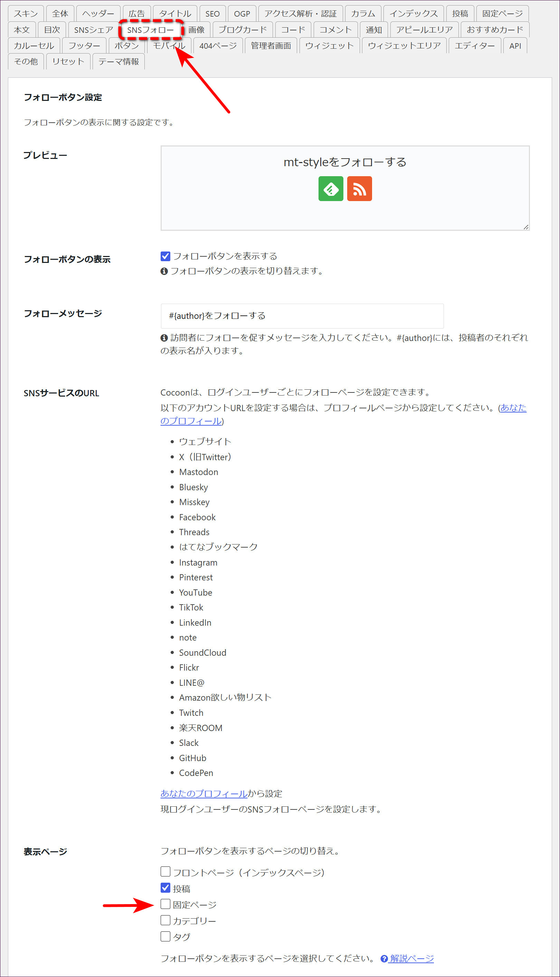Switch to the ブログカード tab
This screenshot has height=977, width=560.
pyautogui.click(x=243, y=30)
